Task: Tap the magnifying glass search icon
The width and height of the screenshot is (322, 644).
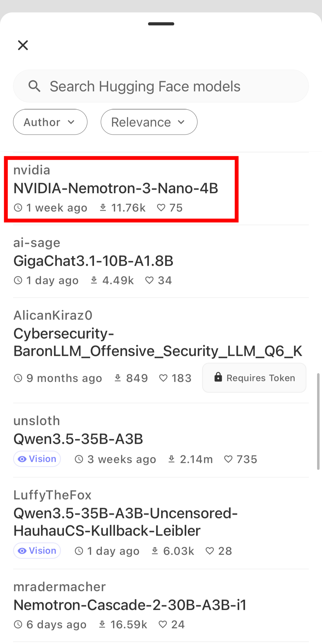Action: click(34, 86)
